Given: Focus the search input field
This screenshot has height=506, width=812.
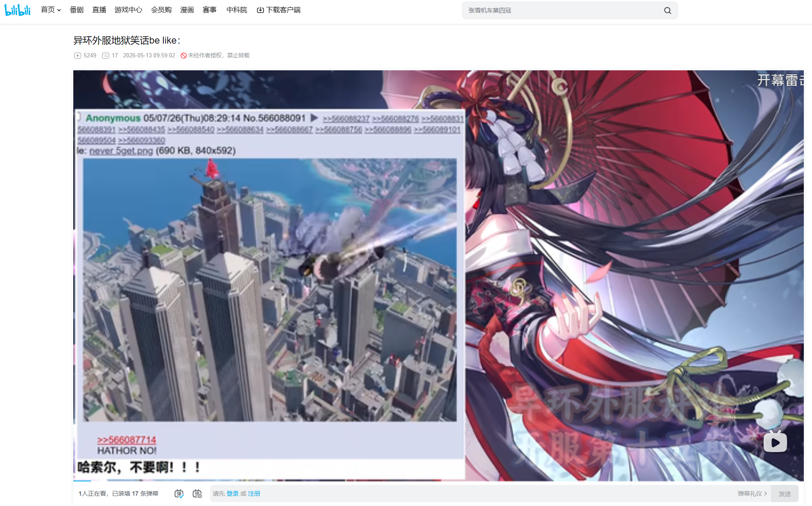Looking at the screenshot, I should point(563,10).
